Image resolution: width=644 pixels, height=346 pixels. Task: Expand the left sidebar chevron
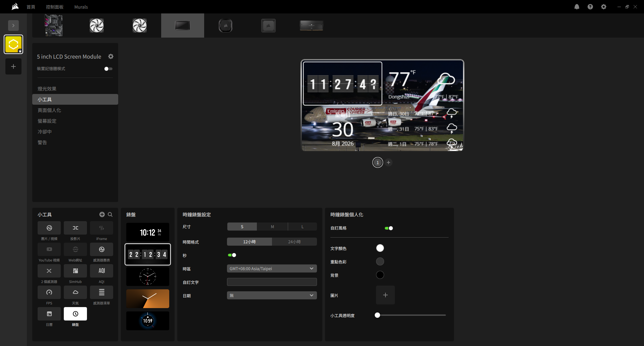point(13,26)
